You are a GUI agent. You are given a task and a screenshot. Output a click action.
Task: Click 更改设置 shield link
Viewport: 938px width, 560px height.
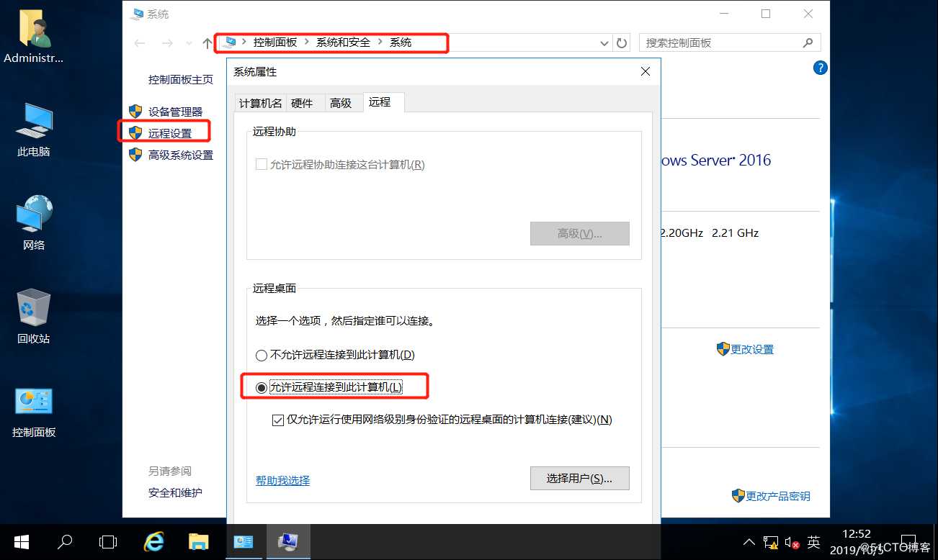pos(751,349)
